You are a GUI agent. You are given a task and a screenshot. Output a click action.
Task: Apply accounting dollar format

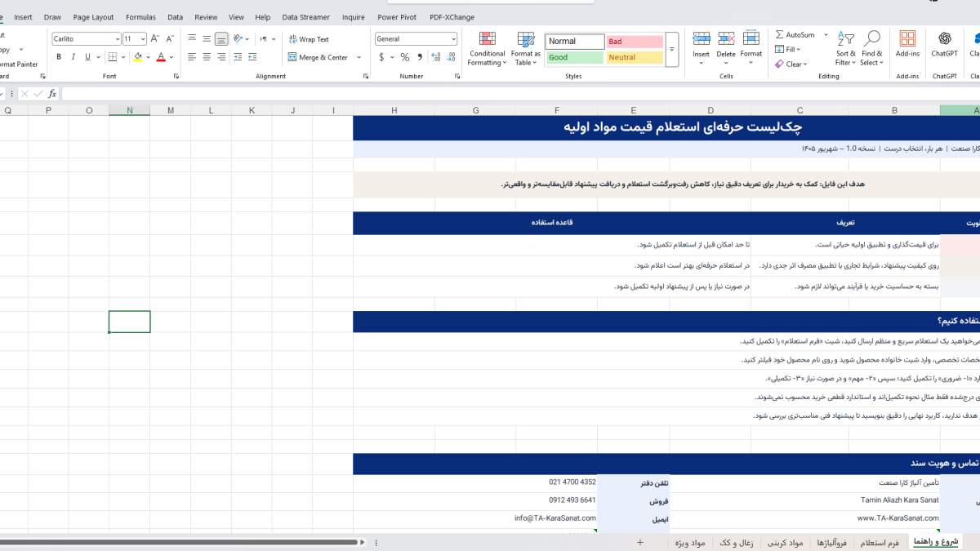(381, 57)
